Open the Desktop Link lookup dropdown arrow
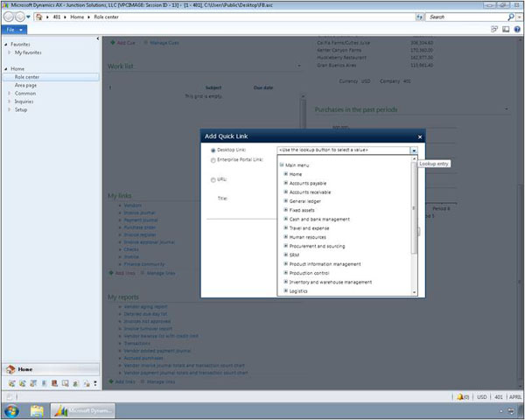Screen dimensions: 525x420 pos(414,150)
